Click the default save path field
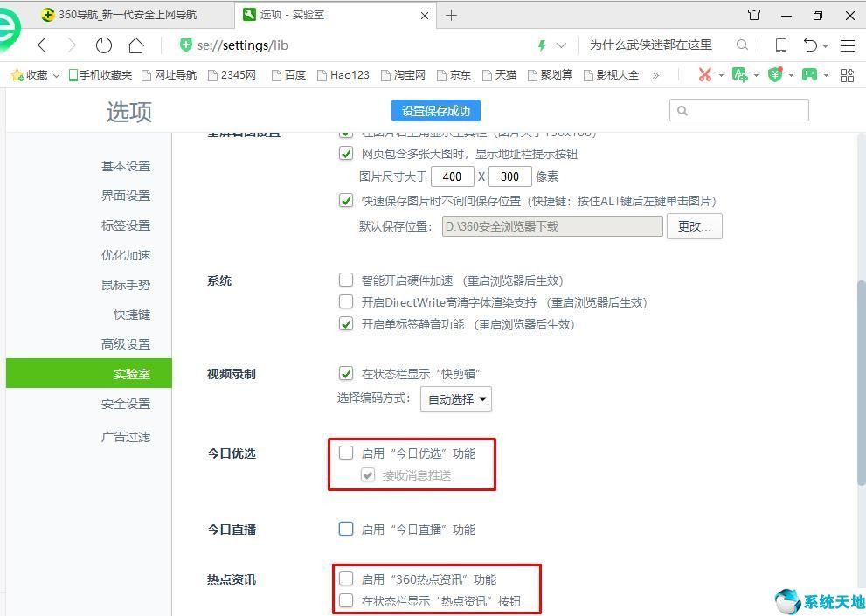Viewport: 866px width, 616px height. click(x=551, y=226)
